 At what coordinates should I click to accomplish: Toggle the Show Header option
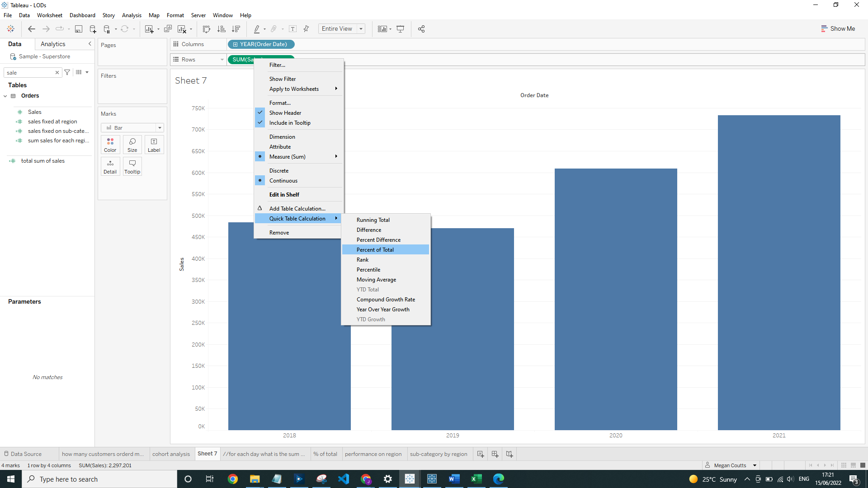pyautogui.click(x=285, y=113)
